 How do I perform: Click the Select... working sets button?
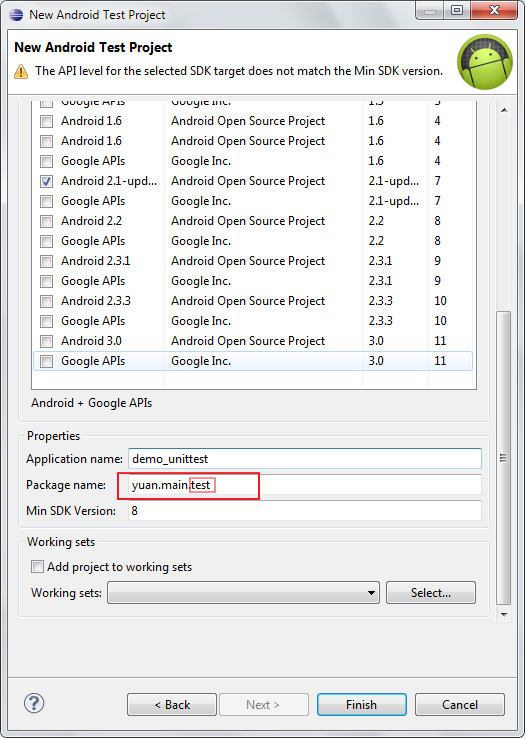[x=431, y=593]
